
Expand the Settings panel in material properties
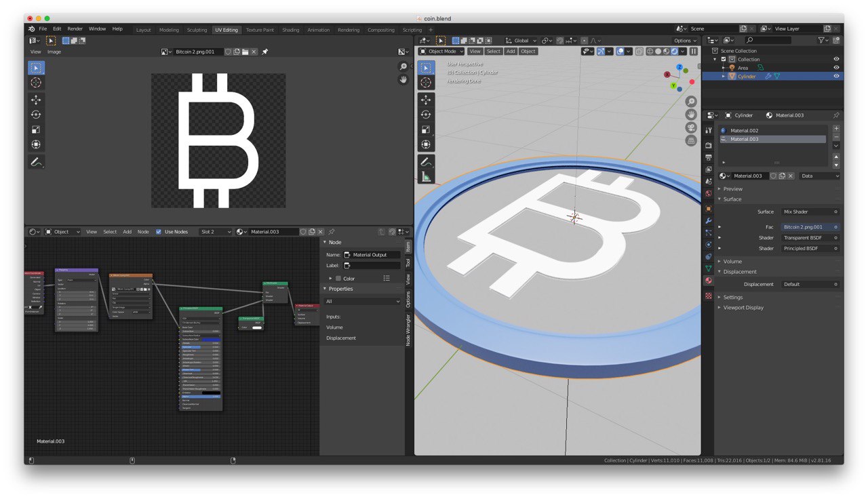coord(732,298)
